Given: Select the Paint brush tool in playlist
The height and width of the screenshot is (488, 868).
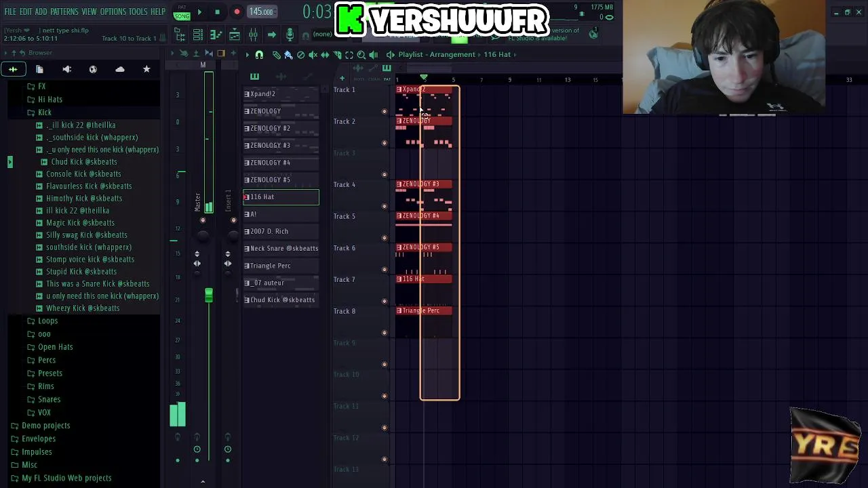Looking at the screenshot, I should pyautogui.click(x=288, y=54).
